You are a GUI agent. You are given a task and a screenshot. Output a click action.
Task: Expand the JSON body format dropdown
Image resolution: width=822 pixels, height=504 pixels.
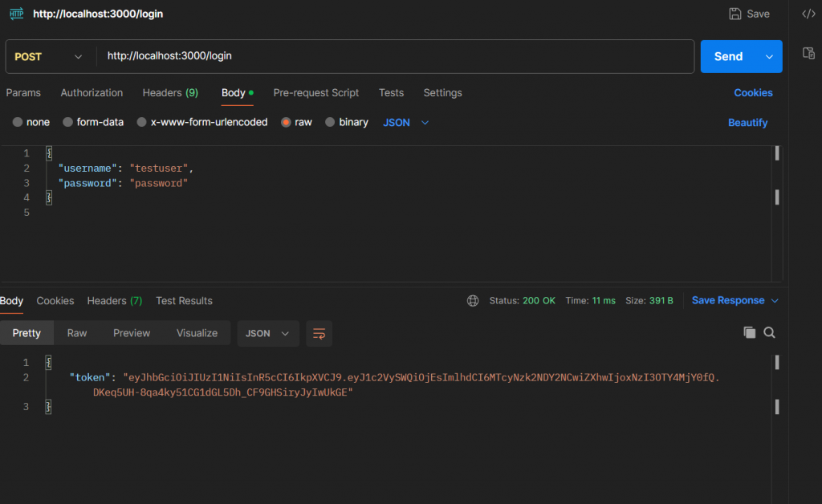(407, 123)
